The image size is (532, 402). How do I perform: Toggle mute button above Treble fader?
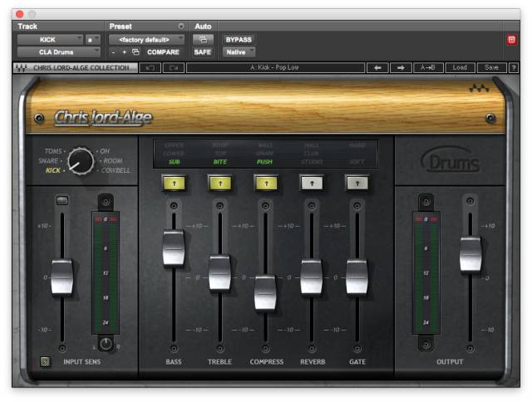(x=219, y=206)
